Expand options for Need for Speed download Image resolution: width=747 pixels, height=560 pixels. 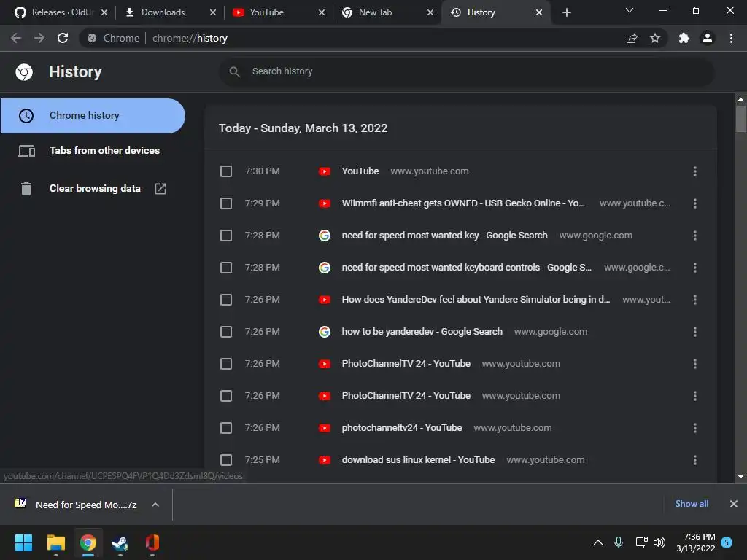click(x=155, y=505)
